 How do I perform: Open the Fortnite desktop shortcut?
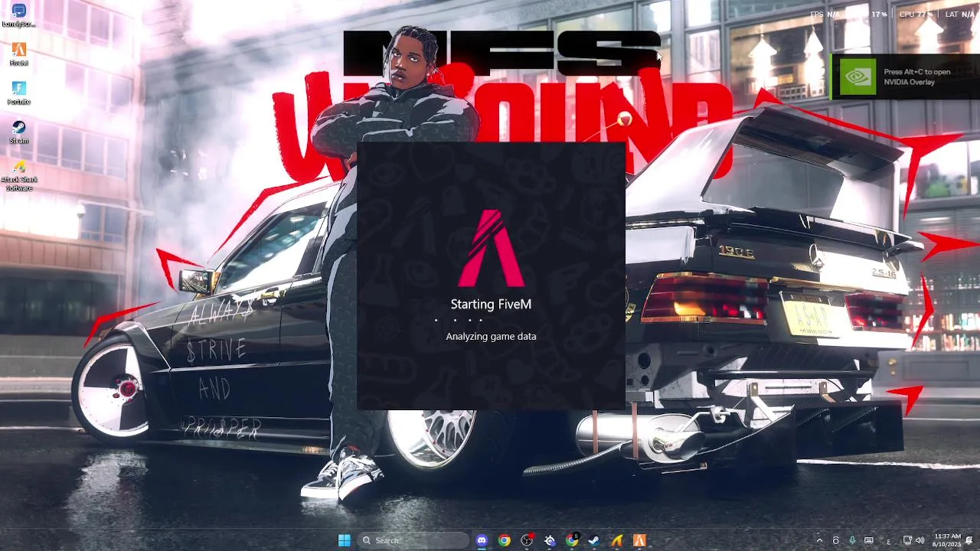[18, 93]
